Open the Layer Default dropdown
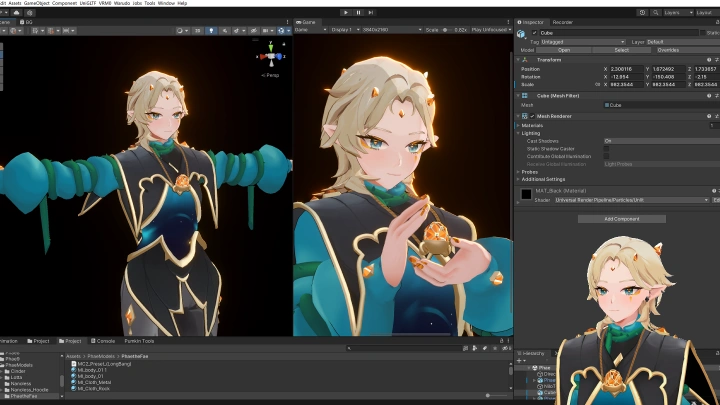 683,42
